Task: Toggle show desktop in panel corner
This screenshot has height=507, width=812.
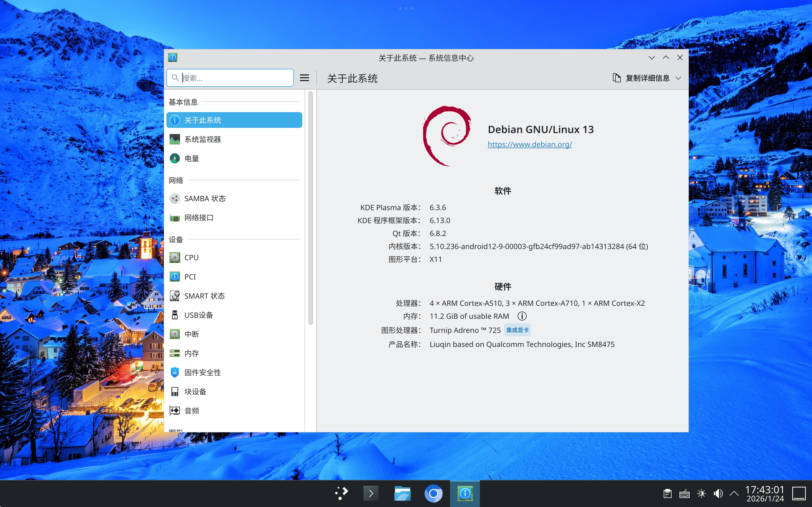Action: click(x=799, y=493)
